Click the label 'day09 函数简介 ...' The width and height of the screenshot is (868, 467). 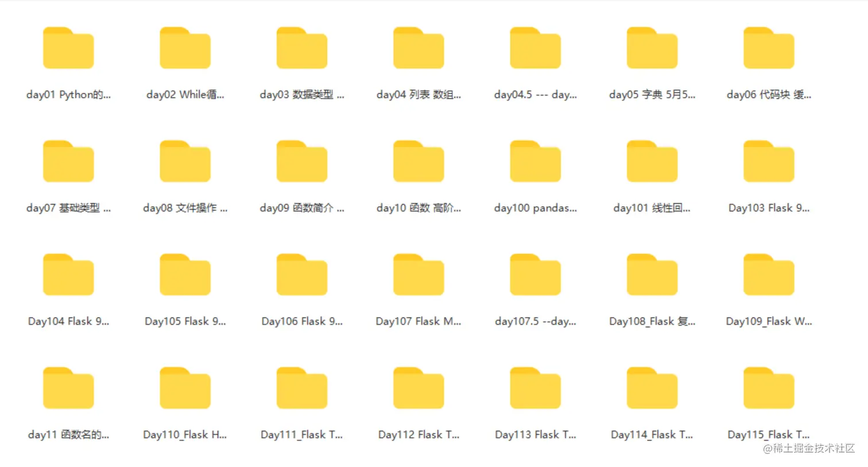click(x=302, y=208)
